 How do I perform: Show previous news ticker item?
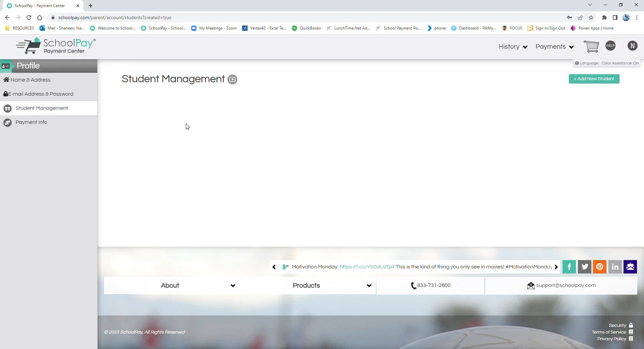pyautogui.click(x=274, y=267)
